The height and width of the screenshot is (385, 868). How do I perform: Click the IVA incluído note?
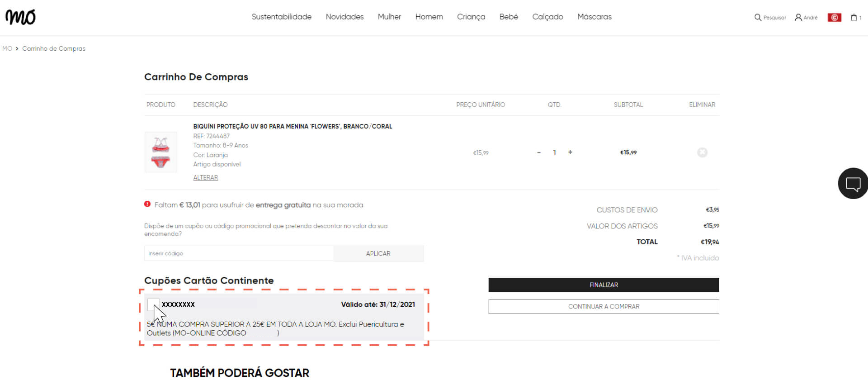click(698, 258)
